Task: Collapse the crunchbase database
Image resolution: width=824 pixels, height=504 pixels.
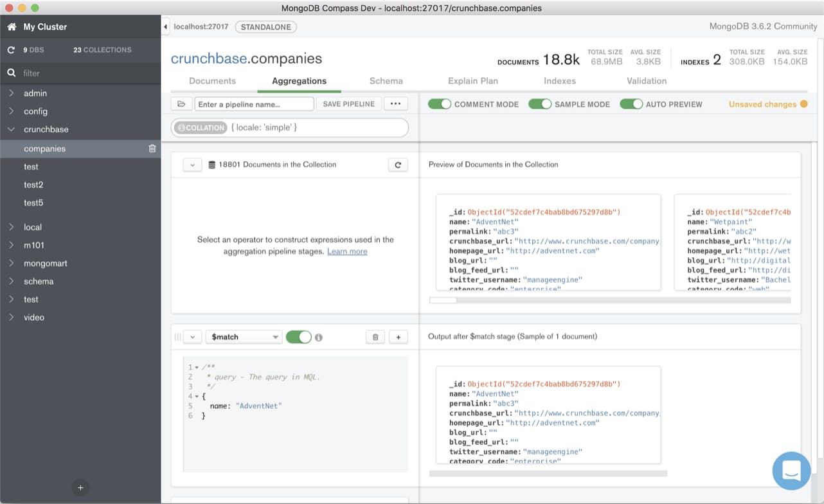Action: [x=11, y=129]
